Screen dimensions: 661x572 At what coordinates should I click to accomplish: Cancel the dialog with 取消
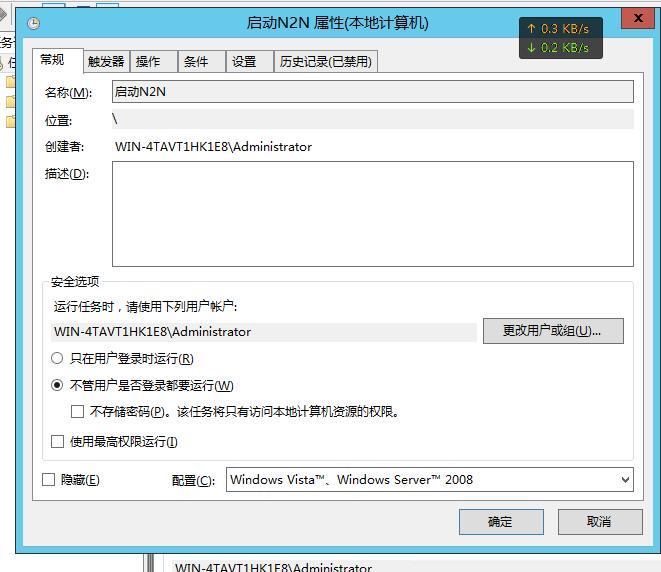[x=599, y=521]
